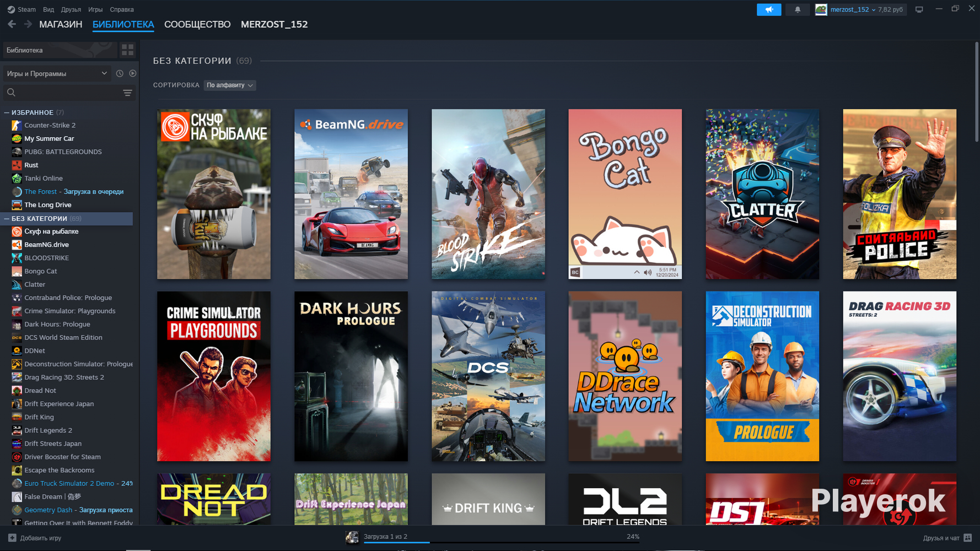Click the Add a game plus icon
Screen dimensions: 980x551
(x=12, y=538)
